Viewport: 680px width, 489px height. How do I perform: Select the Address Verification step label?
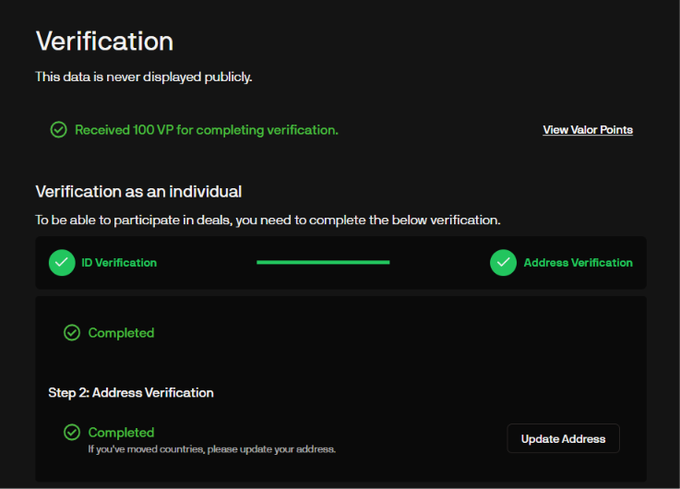pyautogui.click(x=578, y=263)
